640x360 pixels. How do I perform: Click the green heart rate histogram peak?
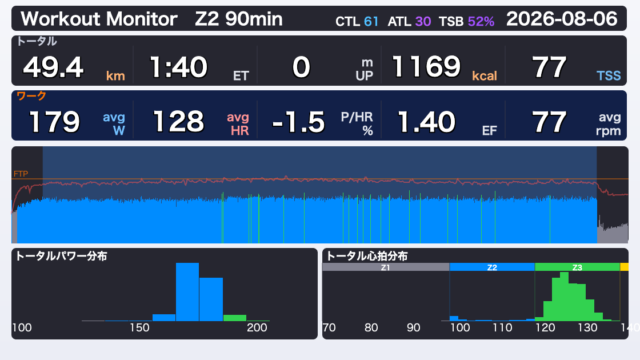click(x=564, y=296)
